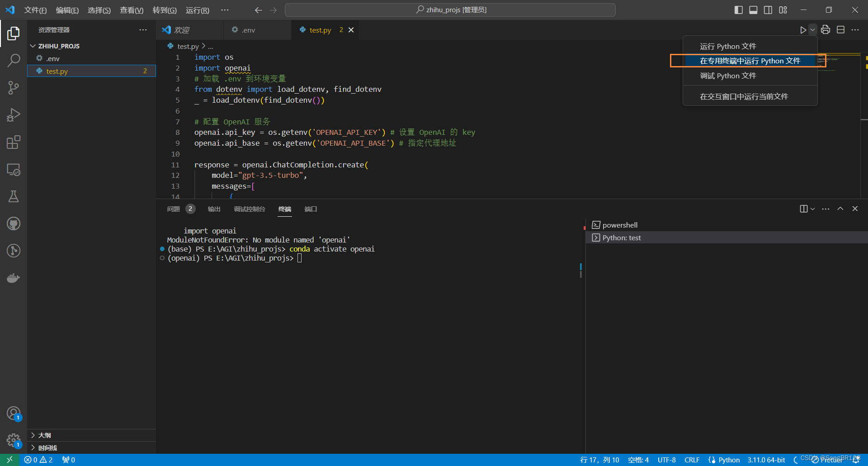Select the powershell terminal instance
Viewport: 868px width, 466px height.
point(726,225)
